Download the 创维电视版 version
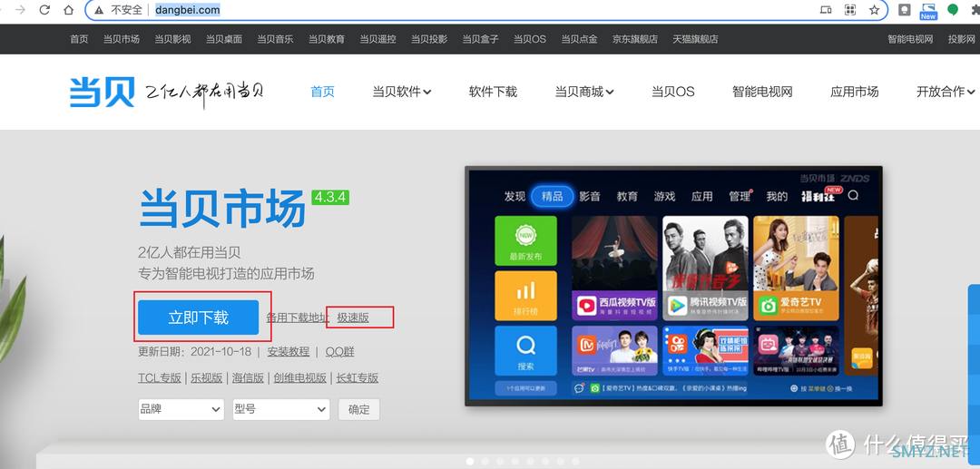Screen dimensions: 980x469 point(299,377)
